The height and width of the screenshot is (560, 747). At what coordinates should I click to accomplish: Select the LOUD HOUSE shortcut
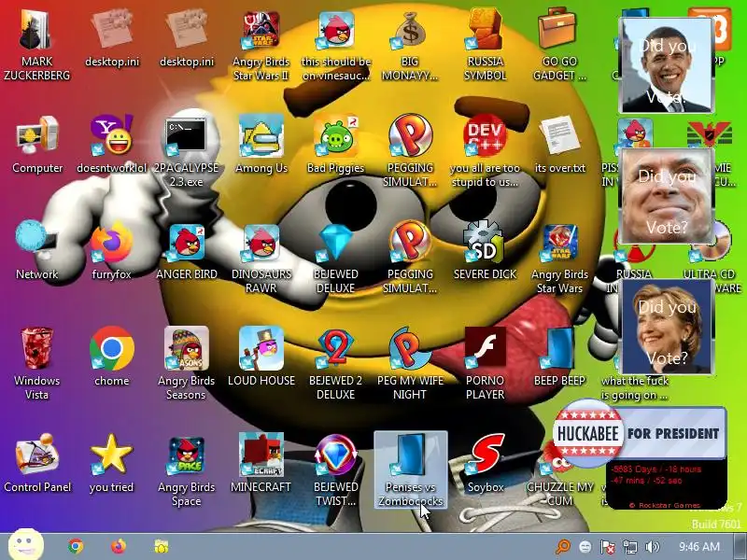pyautogui.click(x=261, y=357)
